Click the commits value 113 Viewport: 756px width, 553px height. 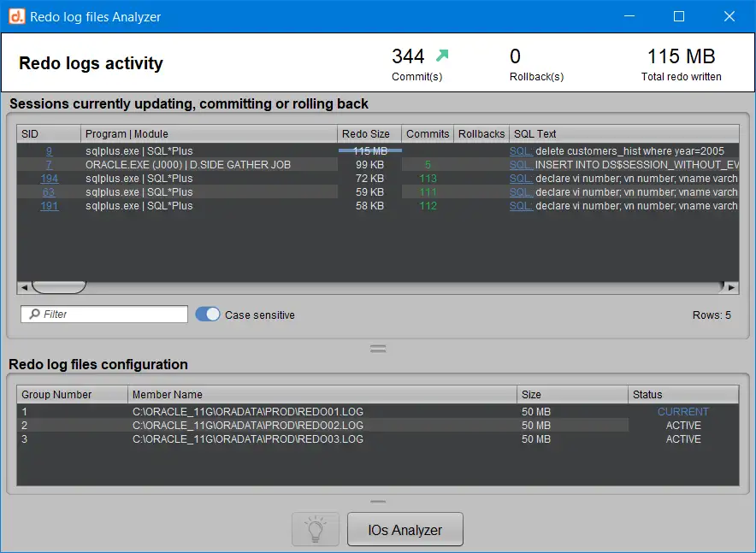point(428,179)
